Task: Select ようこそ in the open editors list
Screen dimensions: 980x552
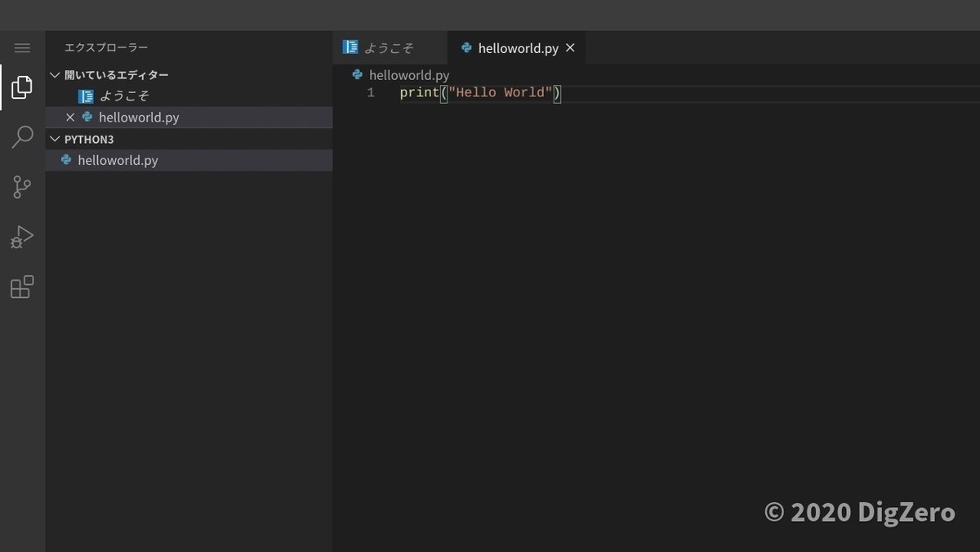Action: (x=125, y=96)
